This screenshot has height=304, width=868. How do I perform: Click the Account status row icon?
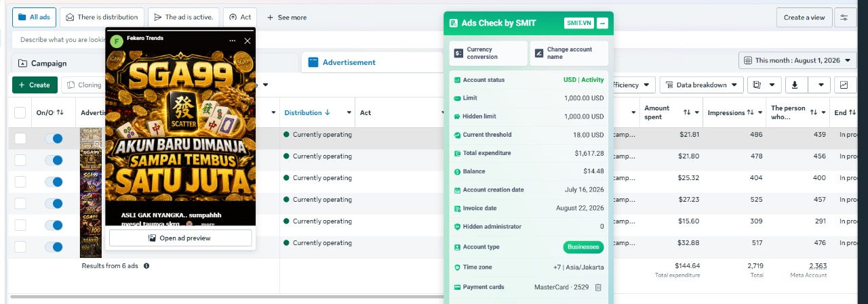click(x=457, y=80)
